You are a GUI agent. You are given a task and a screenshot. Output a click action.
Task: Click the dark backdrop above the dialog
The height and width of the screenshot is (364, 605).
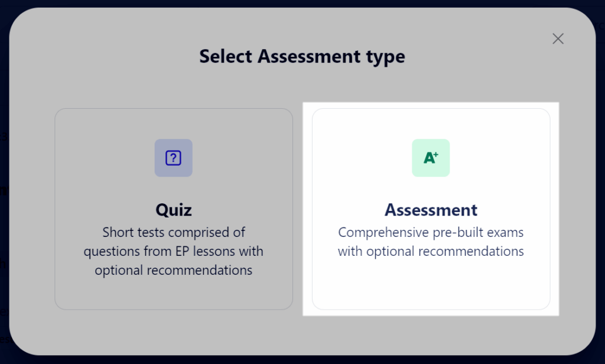[x=302, y=4]
